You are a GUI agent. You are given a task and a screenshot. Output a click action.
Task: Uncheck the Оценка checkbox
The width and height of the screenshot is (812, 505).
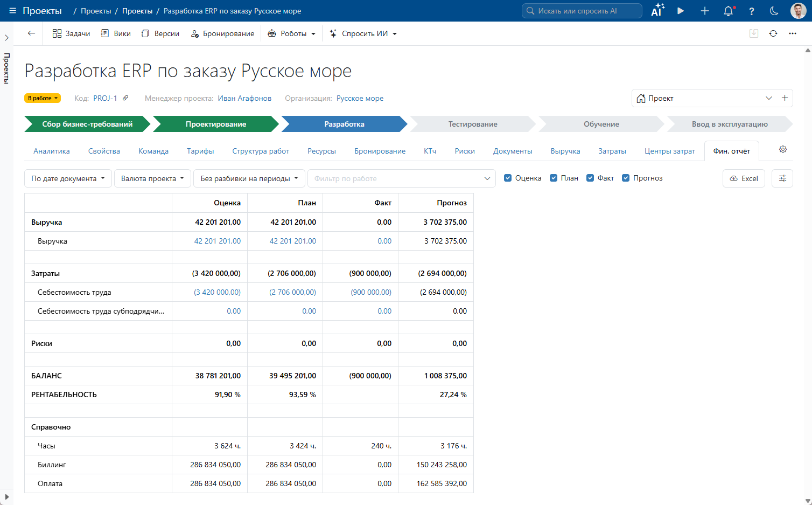point(508,178)
